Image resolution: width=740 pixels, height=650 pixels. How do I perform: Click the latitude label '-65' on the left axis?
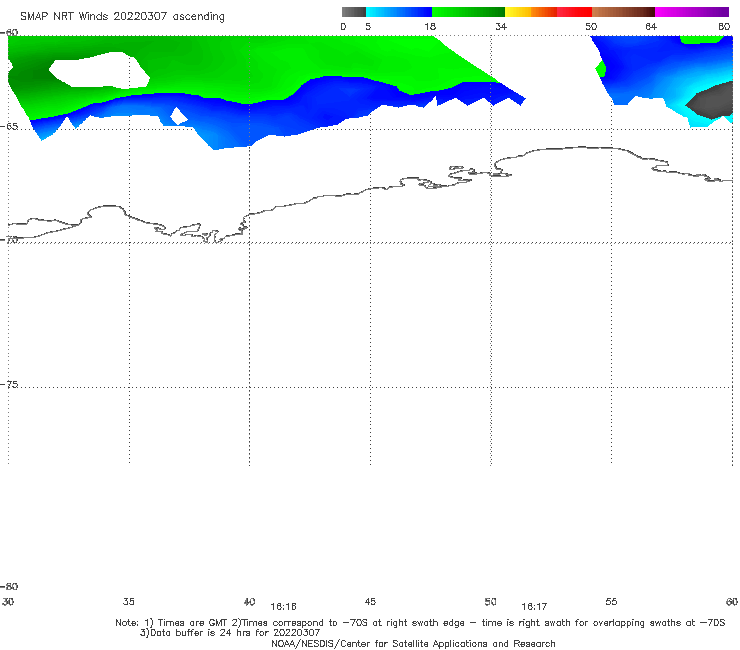pyautogui.click(x=9, y=127)
